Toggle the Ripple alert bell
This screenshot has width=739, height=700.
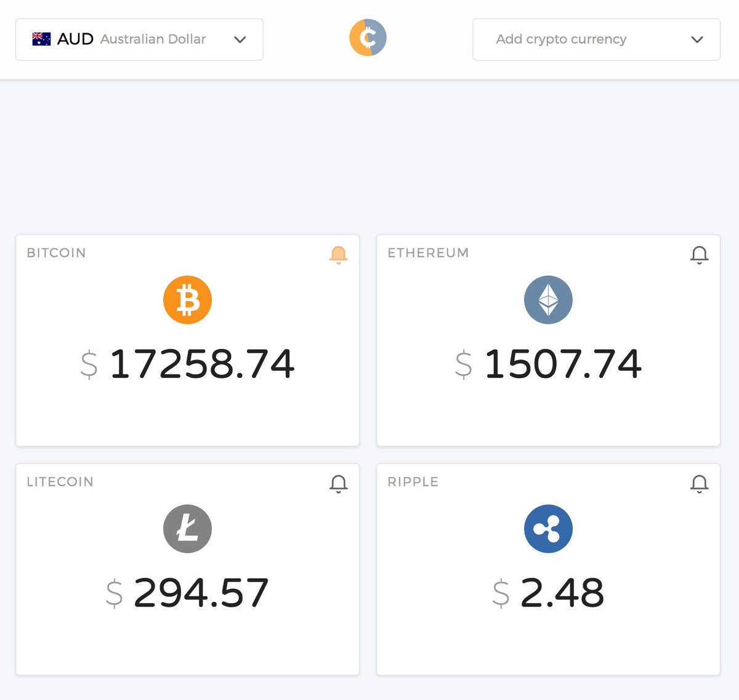pos(699,483)
